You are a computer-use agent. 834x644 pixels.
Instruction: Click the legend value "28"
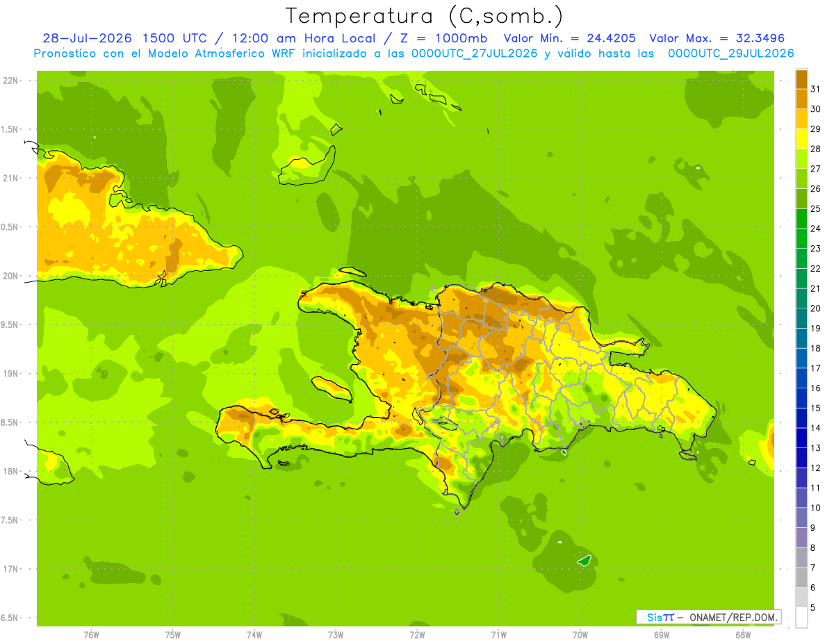click(x=816, y=149)
